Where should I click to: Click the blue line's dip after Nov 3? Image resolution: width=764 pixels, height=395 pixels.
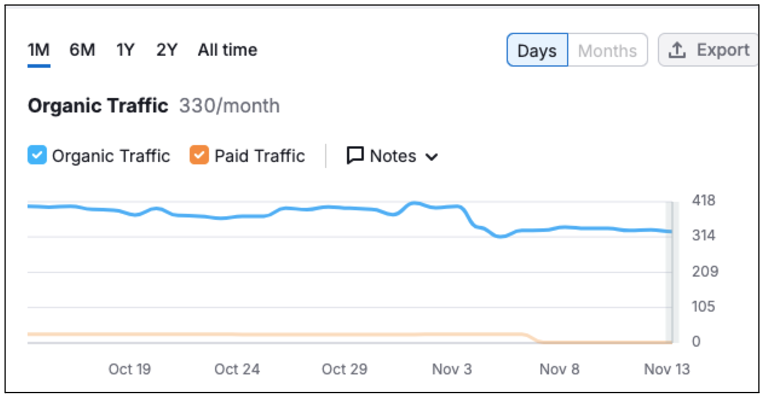[x=501, y=236]
